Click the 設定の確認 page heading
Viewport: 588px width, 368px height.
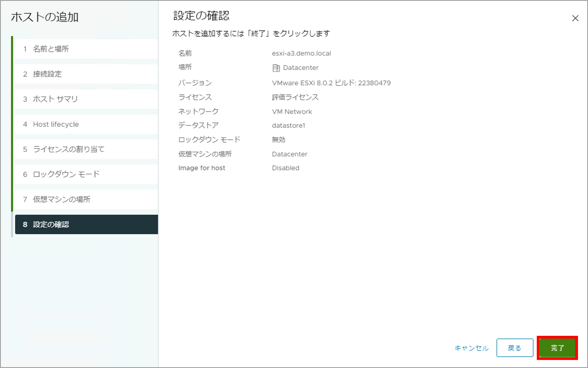click(201, 16)
